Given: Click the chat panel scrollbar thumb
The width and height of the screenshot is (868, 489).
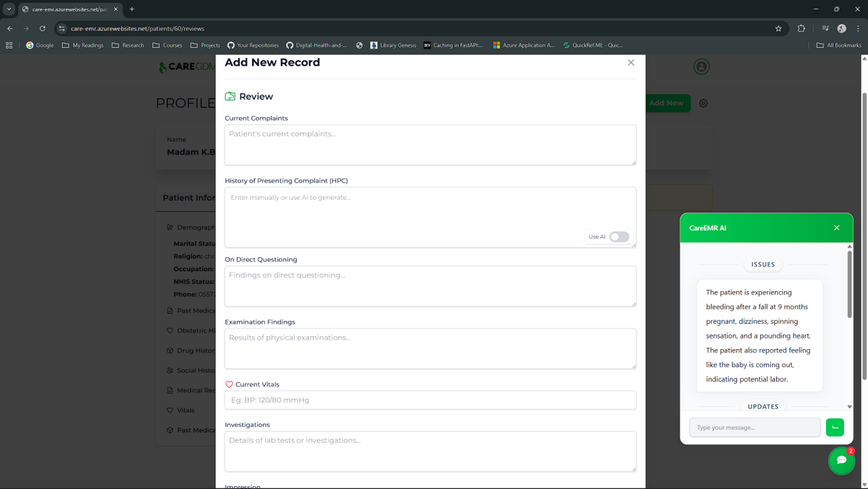Looking at the screenshot, I should point(849,284).
